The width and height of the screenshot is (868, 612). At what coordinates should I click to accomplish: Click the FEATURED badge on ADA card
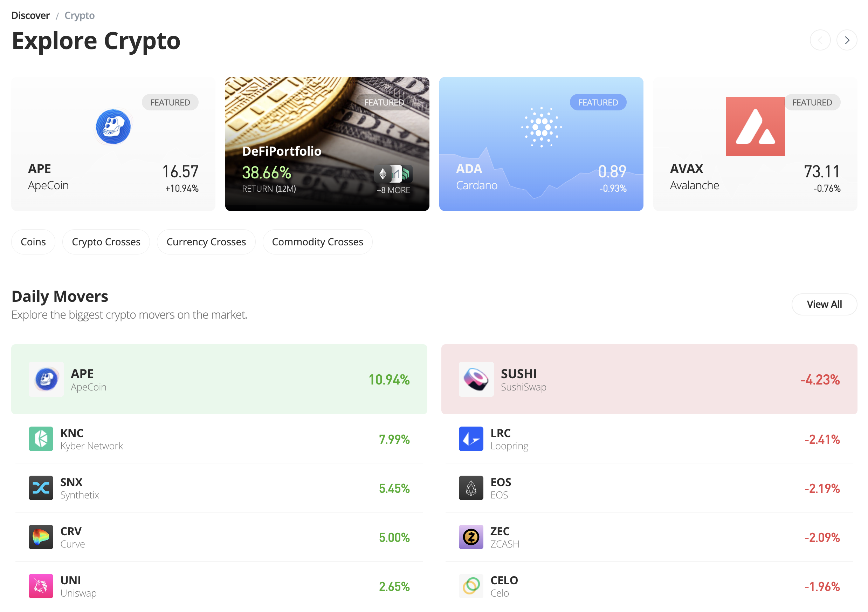point(598,102)
